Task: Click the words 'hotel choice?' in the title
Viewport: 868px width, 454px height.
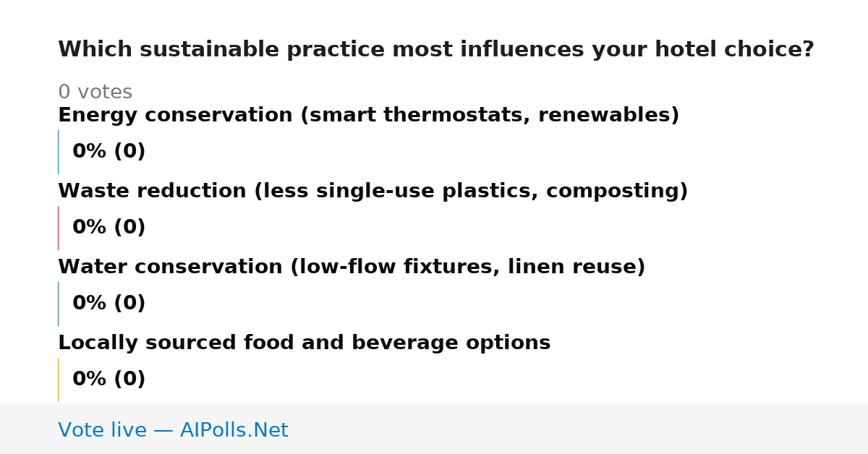Action: (734, 50)
